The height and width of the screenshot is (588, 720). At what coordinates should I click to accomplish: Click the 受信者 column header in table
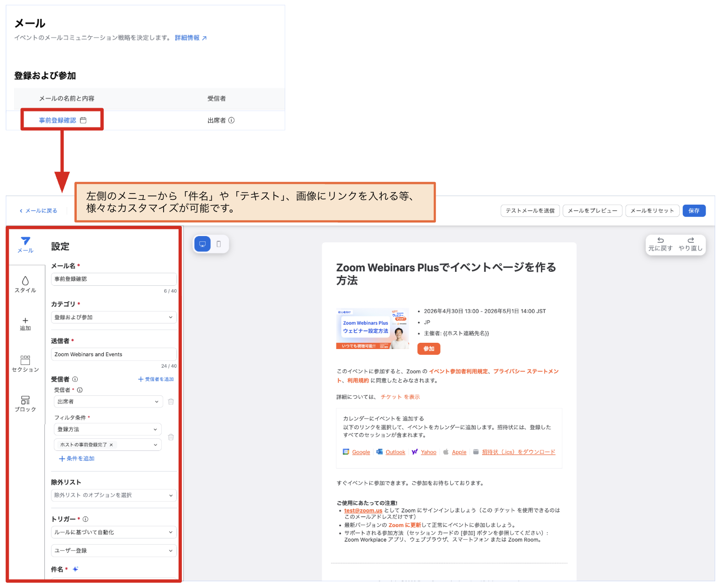[217, 98]
